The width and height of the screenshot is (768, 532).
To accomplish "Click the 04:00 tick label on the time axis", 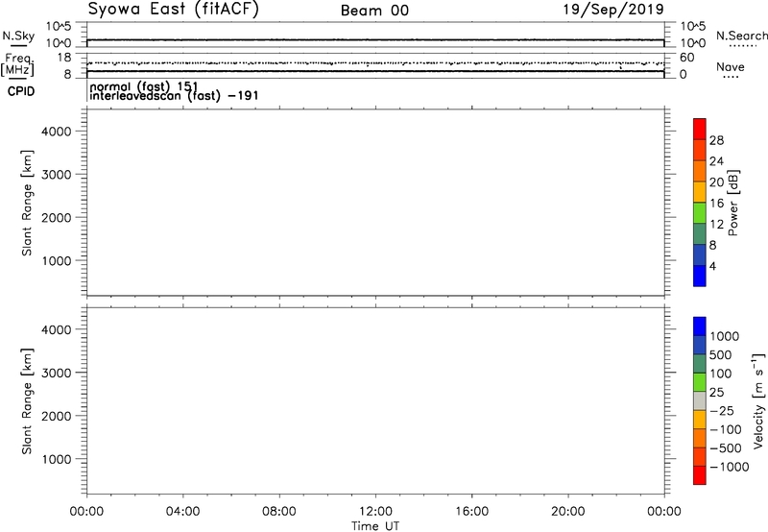I will [182, 511].
